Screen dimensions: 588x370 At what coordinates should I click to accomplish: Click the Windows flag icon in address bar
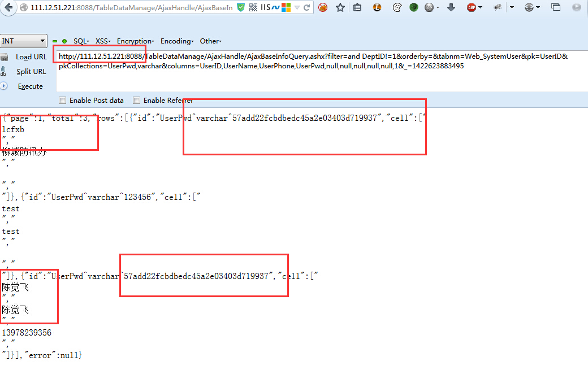coord(286,7)
